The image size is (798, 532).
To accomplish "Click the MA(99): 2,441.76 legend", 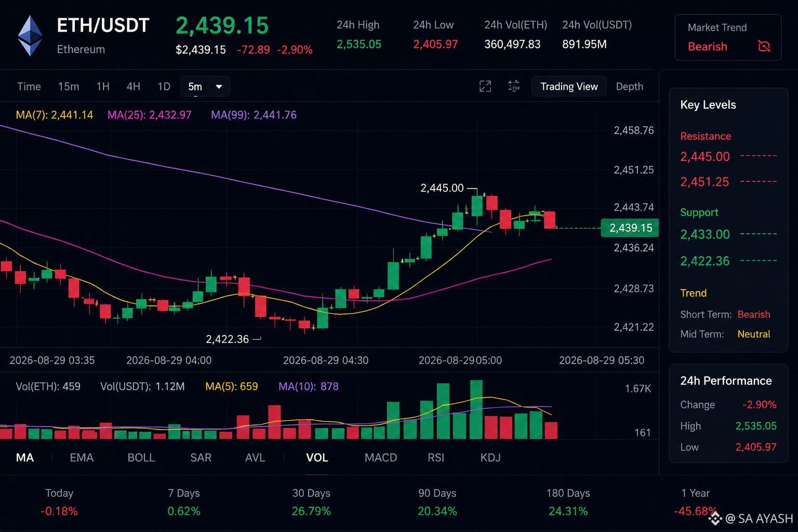I will pyautogui.click(x=254, y=115).
